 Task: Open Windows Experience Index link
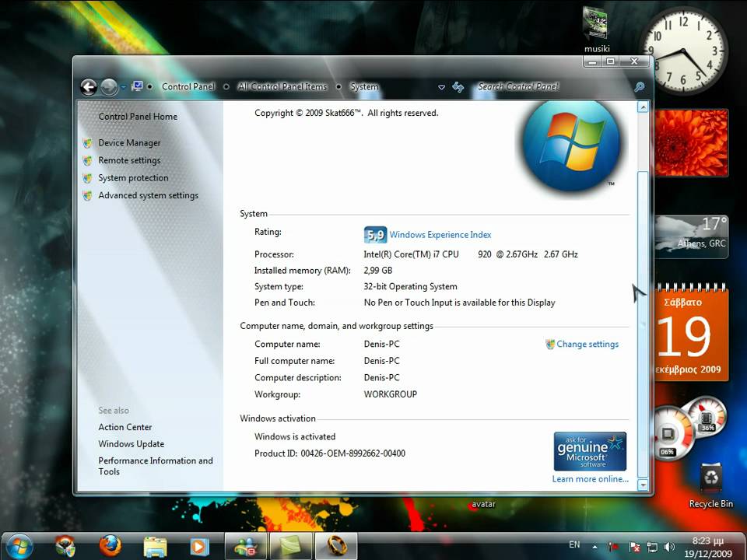click(x=440, y=235)
